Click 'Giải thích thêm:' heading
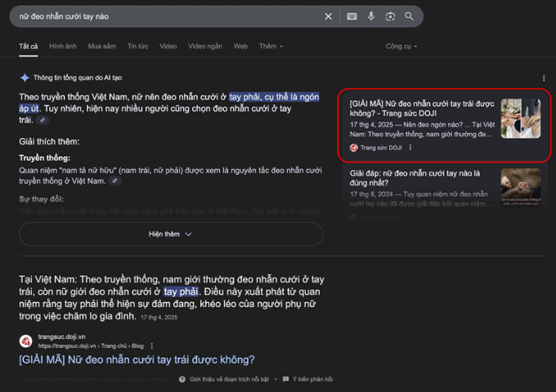The image size is (556, 392). [x=49, y=141]
